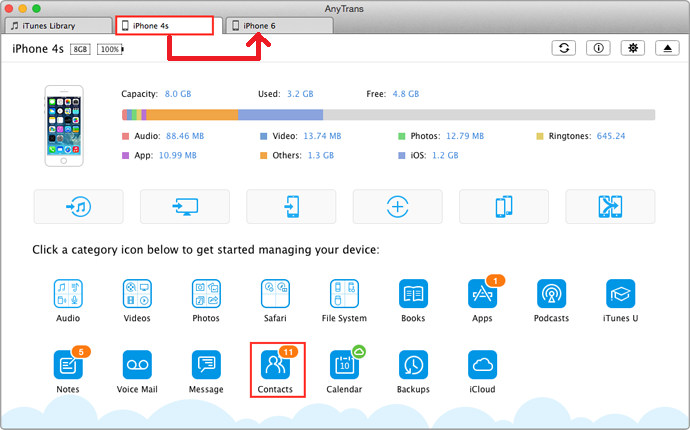Click the content to iTunes transfer button
Viewport: 690px width, 430px height.
click(79, 206)
